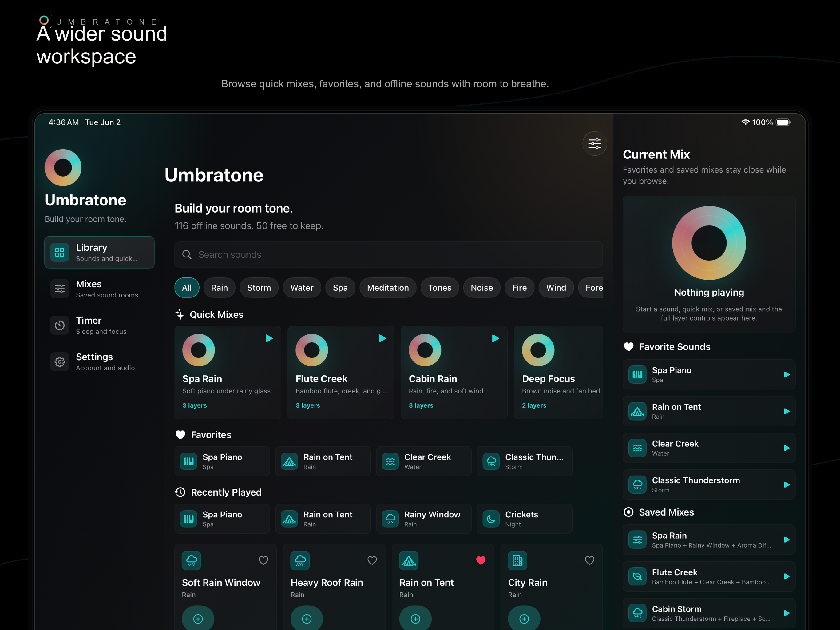Filter sounds by Rain
840x630 pixels.
coord(220,288)
